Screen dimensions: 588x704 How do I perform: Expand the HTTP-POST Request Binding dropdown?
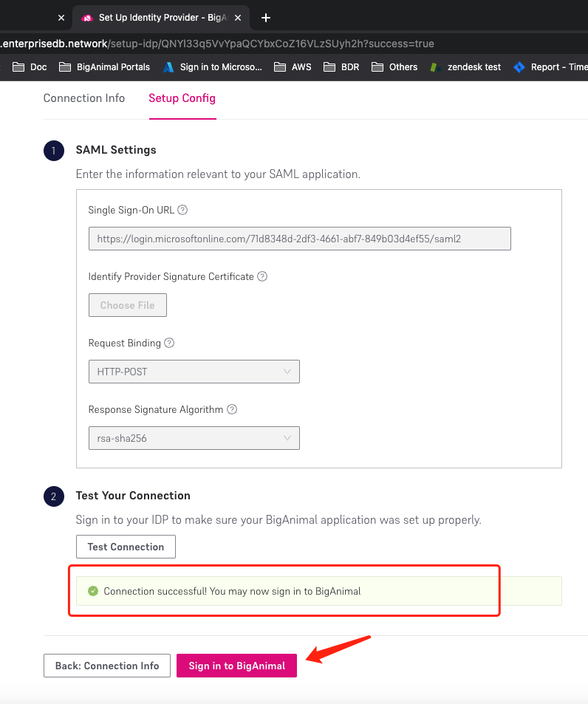pos(194,372)
